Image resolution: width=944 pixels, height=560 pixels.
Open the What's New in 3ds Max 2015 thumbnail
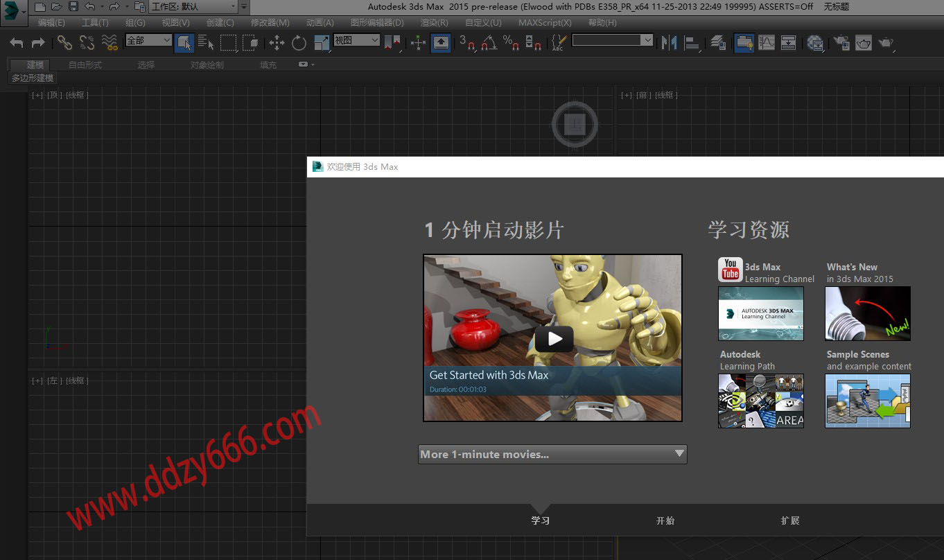point(868,313)
